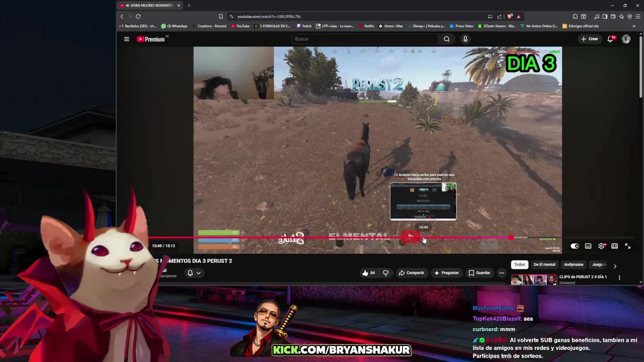
Task: Show more filter chips with the right chevron
Action: click(615, 266)
